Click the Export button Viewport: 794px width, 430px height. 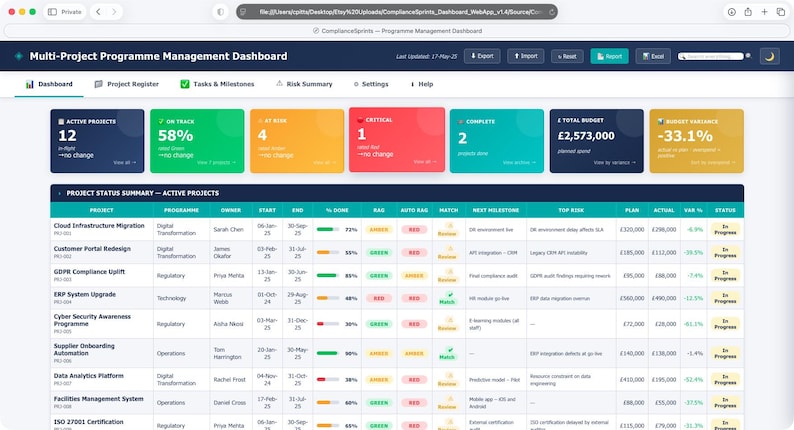(x=482, y=56)
